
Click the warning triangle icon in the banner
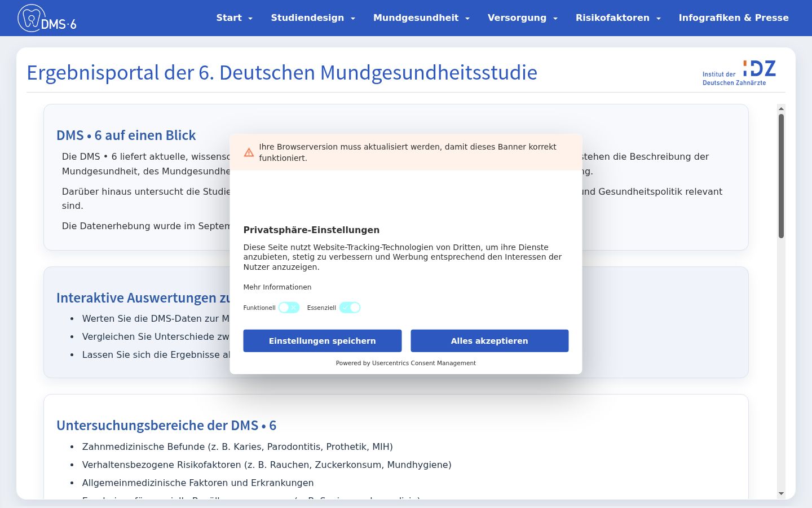[249, 152]
